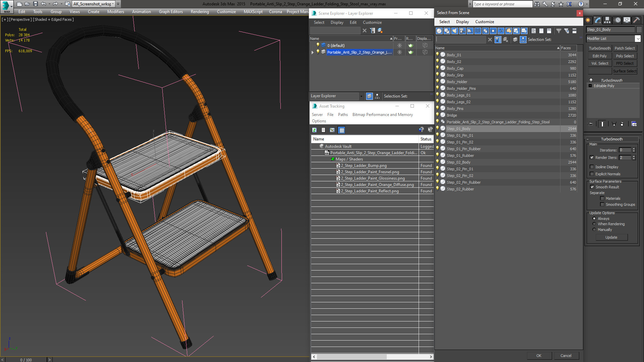Click the Select None icon
644x362 pixels.
[541, 31]
